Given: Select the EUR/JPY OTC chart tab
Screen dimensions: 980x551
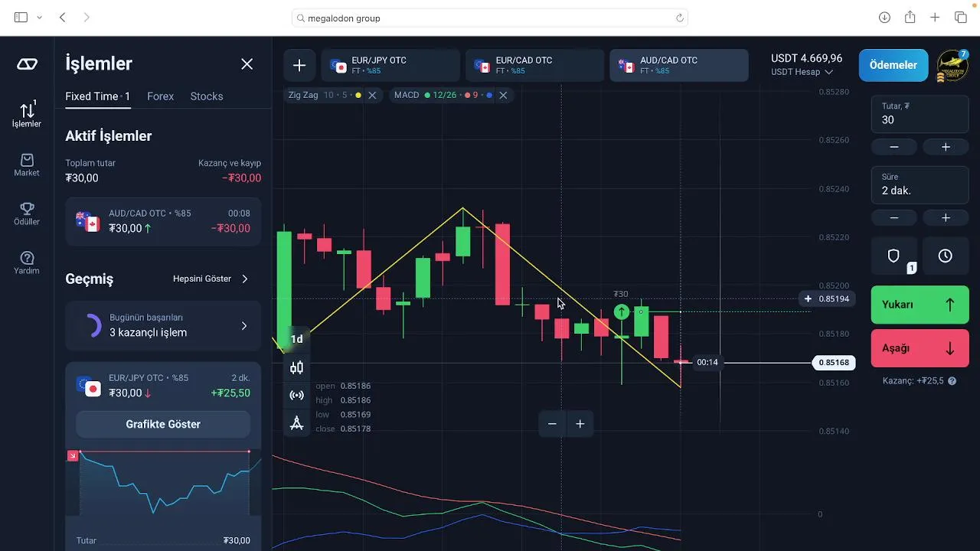Looking at the screenshot, I should pos(390,66).
